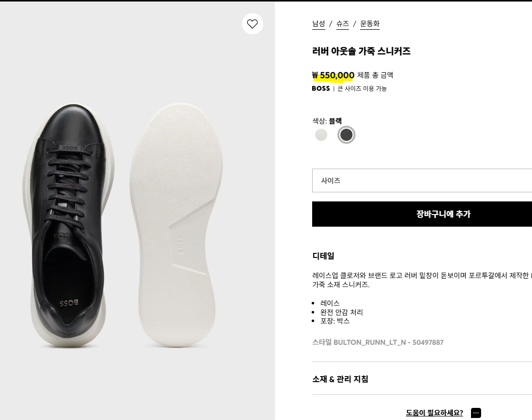Select the black 블랙 color swatch
The height and width of the screenshot is (420, 532).
tap(346, 135)
